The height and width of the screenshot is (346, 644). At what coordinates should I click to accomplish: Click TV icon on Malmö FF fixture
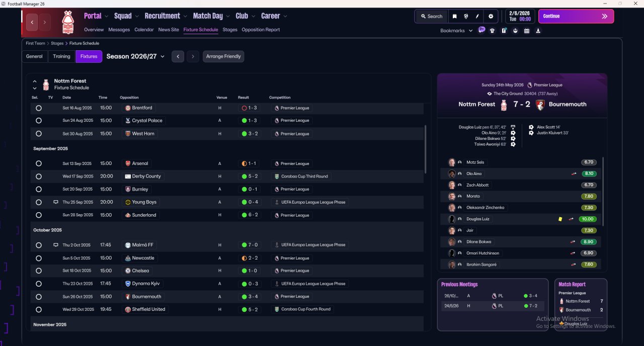point(56,245)
